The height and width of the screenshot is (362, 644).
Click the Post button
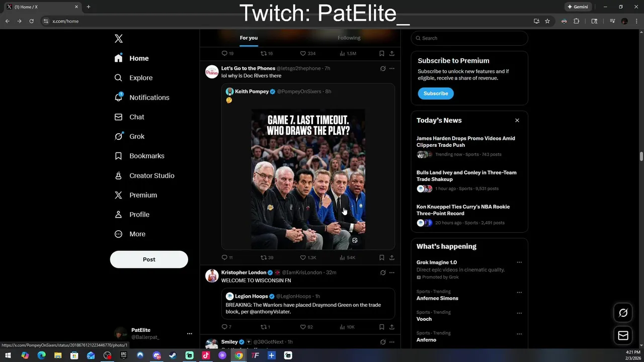[x=149, y=259]
